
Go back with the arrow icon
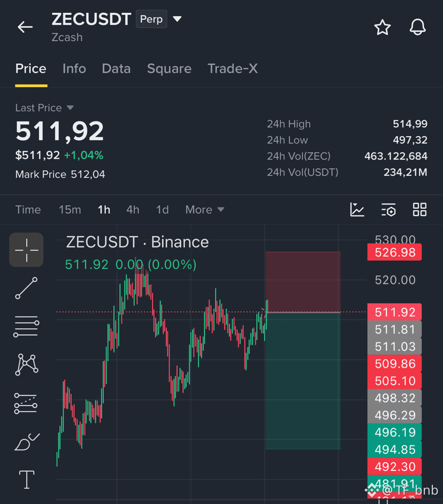[25, 27]
